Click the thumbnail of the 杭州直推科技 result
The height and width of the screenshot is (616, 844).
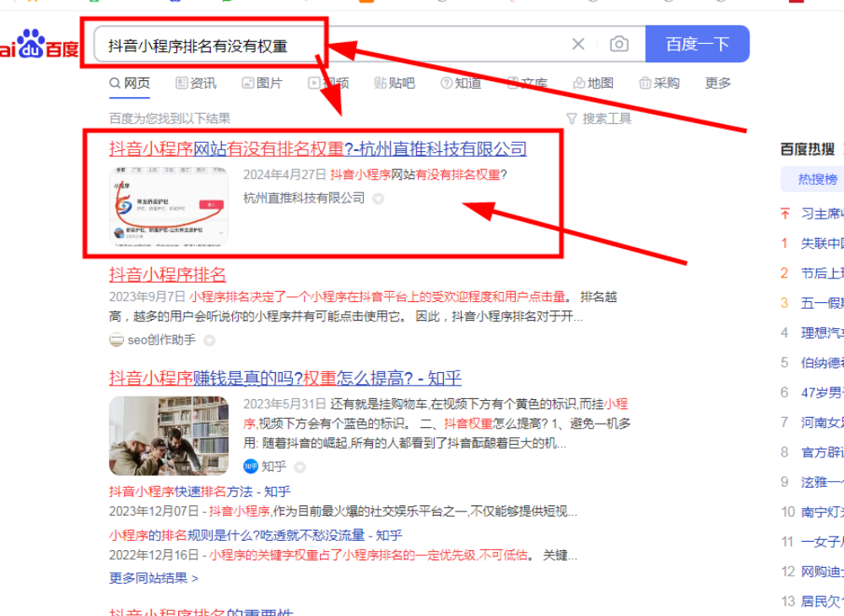169,207
